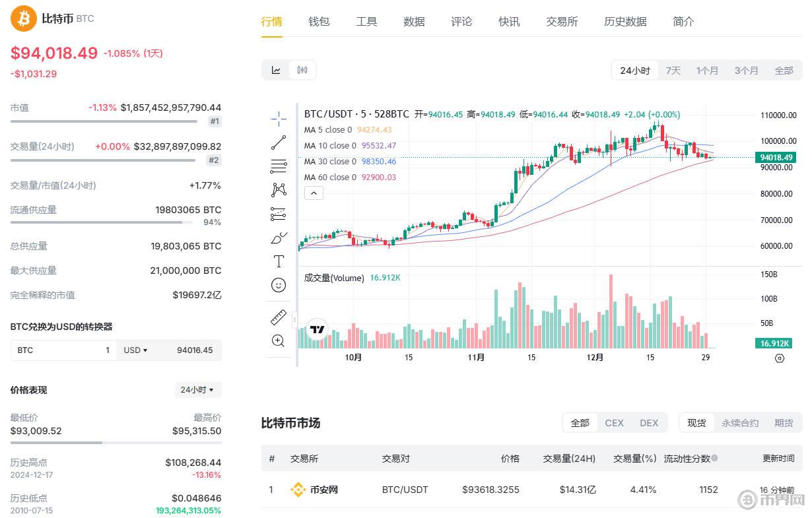
Task: Collapse the MA indicator legend
Action: point(313,193)
